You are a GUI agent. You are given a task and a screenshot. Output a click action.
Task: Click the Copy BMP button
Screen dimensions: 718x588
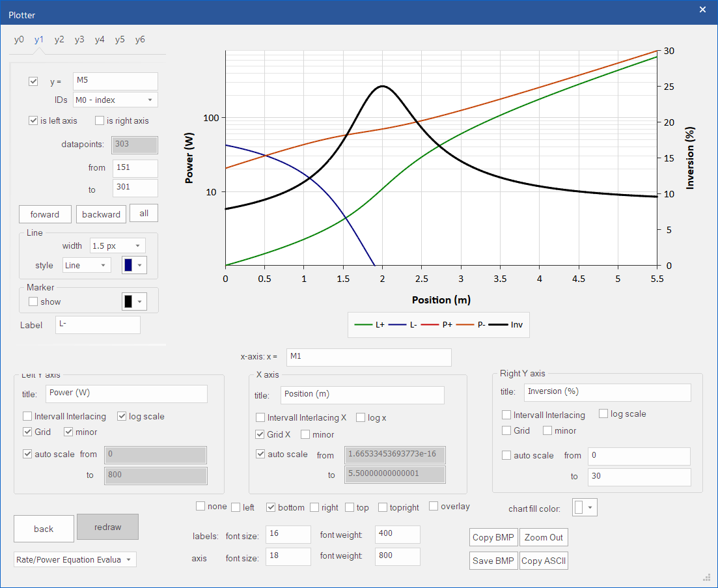coord(493,538)
